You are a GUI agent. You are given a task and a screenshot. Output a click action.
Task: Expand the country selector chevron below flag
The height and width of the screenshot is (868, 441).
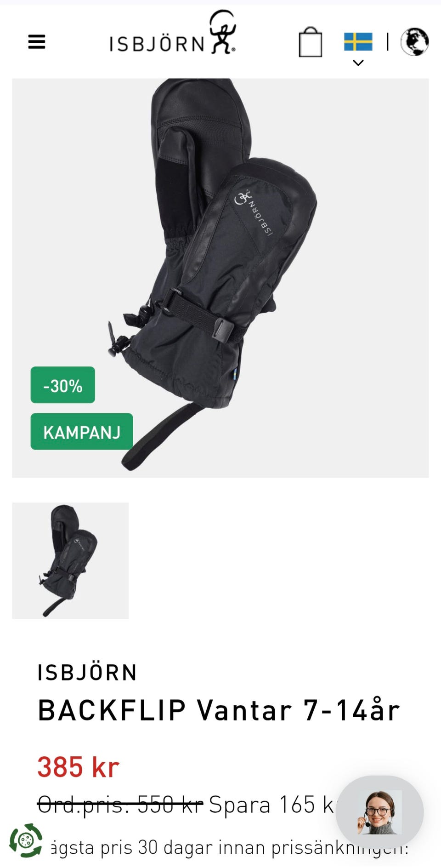point(358,63)
